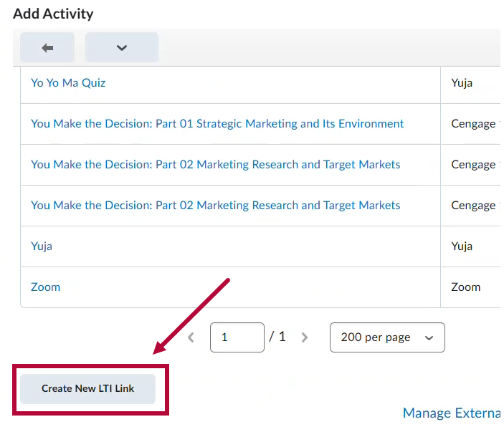The image size is (504, 432).
Task: Open the Manage External link
Action: coord(451,413)
